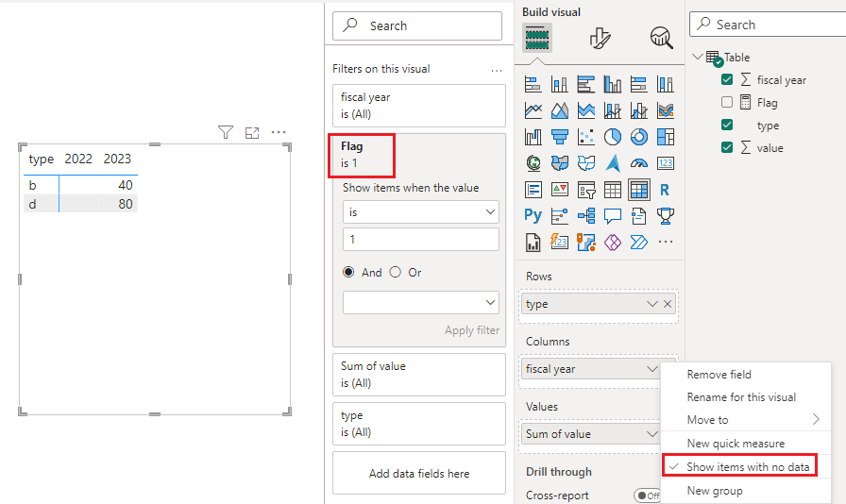The height and width of the screenshot is (504, 846).
Task: Select the R script visual
Action: (666, 190)
